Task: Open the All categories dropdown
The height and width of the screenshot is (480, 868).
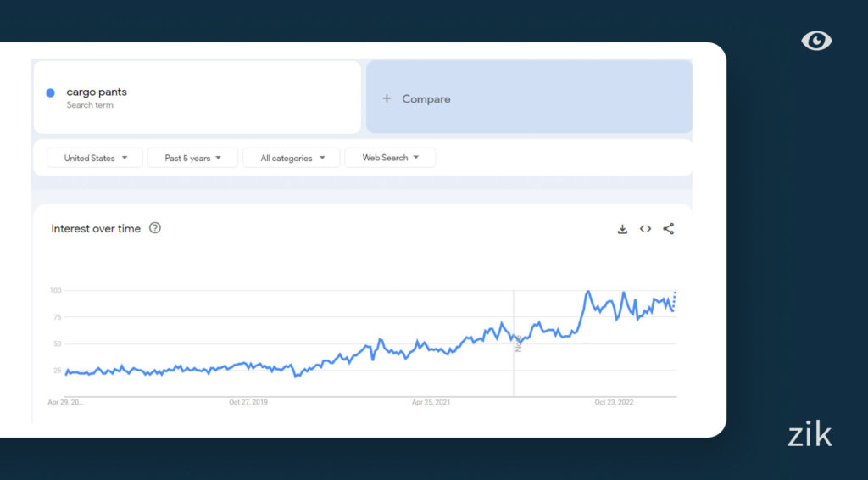Action: (291, 158)
